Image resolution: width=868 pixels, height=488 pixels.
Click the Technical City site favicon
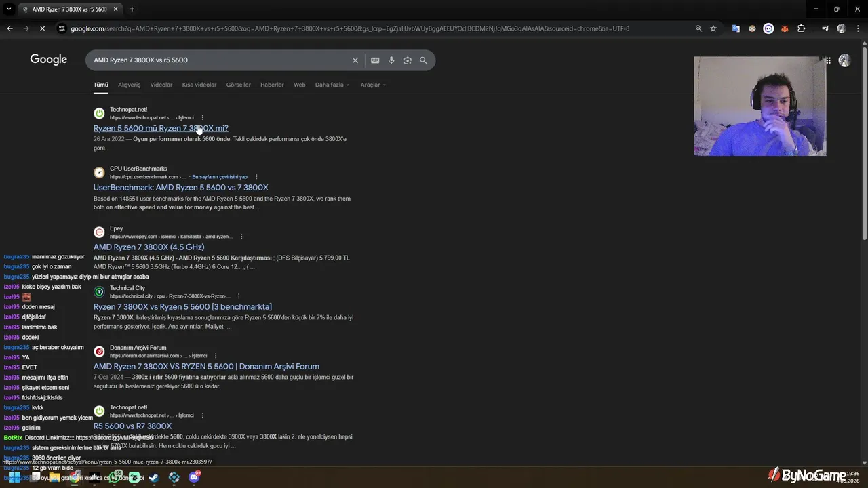[99, 292]
